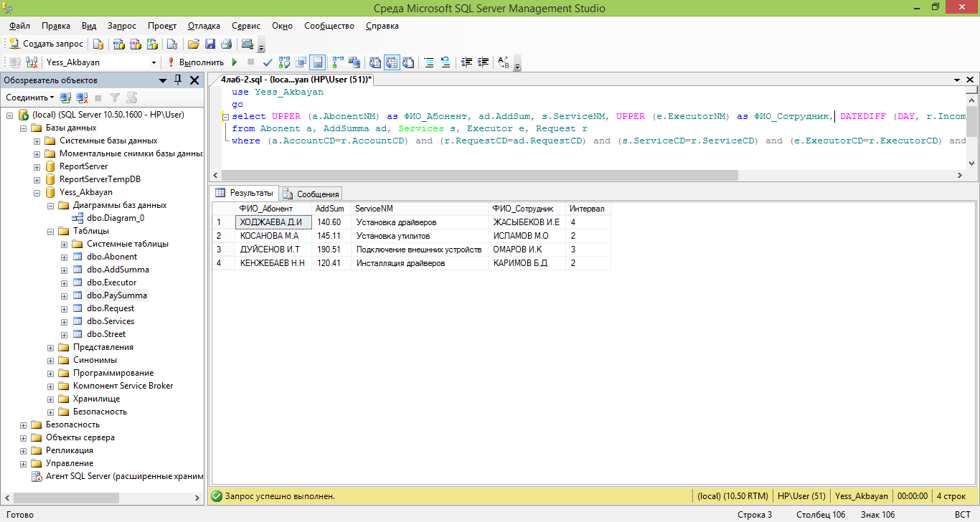
Task: Click the Connect icon in Object Explorer
Action: (65, 98)
